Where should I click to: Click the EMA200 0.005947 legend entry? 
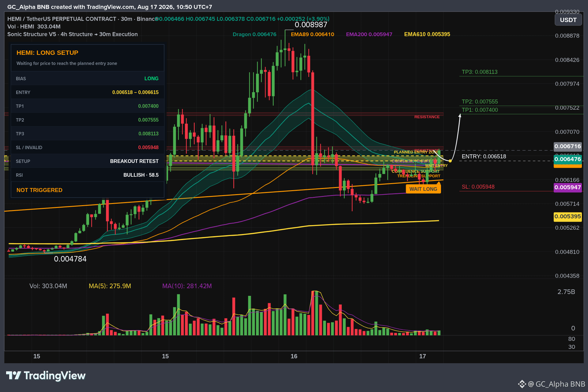coord(369,34)
